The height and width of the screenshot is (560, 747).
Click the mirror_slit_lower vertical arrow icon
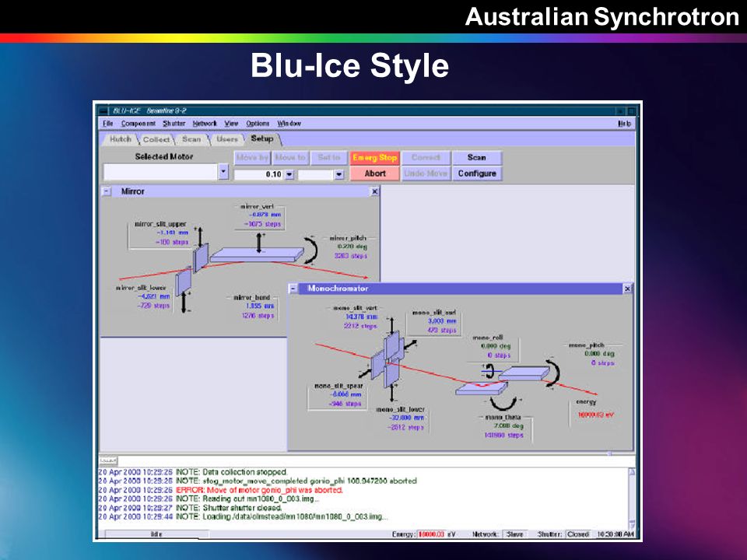pos(184,302)
